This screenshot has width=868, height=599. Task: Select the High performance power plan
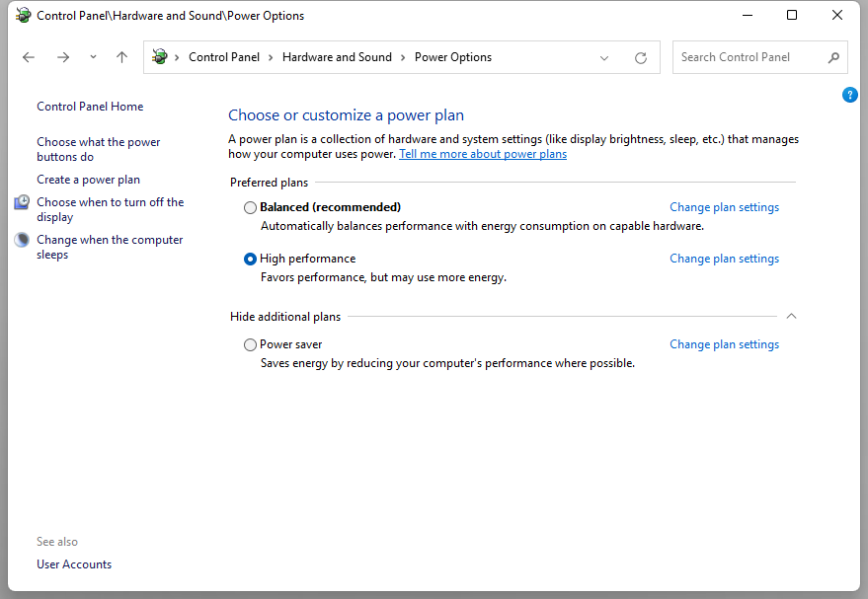pos(250,259)
